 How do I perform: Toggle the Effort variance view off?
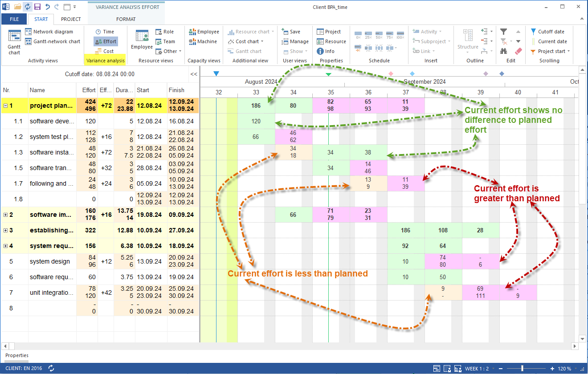tap(105, 41)
